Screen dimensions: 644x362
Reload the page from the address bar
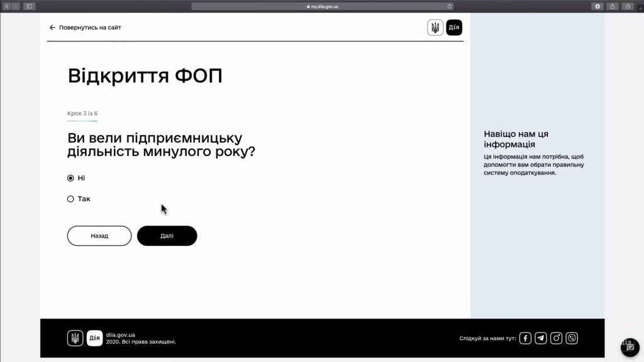coord(450,6)
